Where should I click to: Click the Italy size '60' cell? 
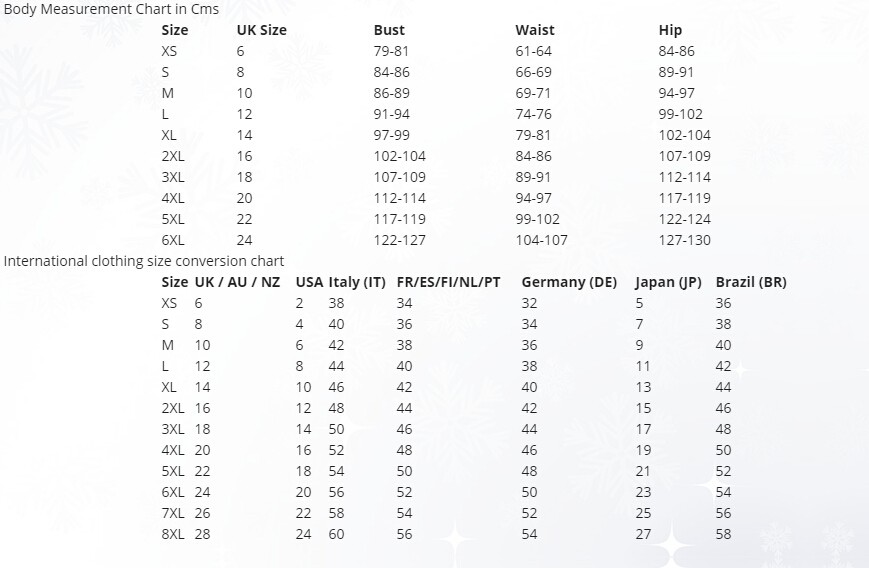pos(336,534)
